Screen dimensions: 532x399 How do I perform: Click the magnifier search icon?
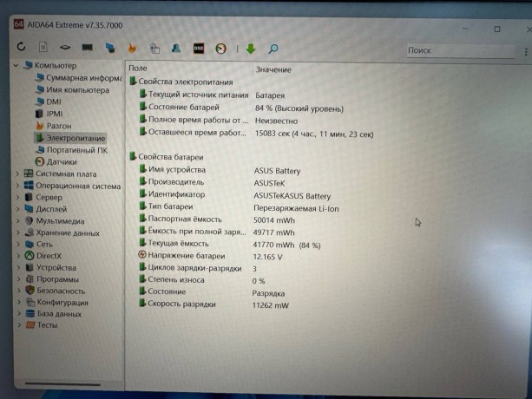click(x=273, y=49)
